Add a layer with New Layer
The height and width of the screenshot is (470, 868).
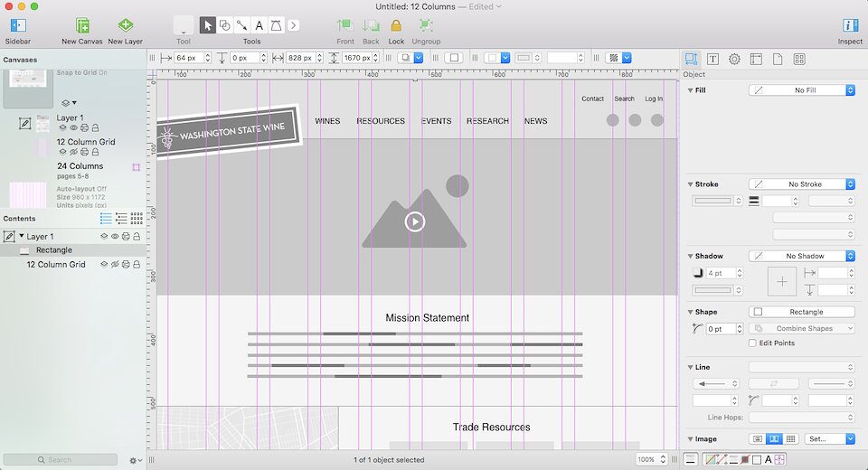(126, 26)
